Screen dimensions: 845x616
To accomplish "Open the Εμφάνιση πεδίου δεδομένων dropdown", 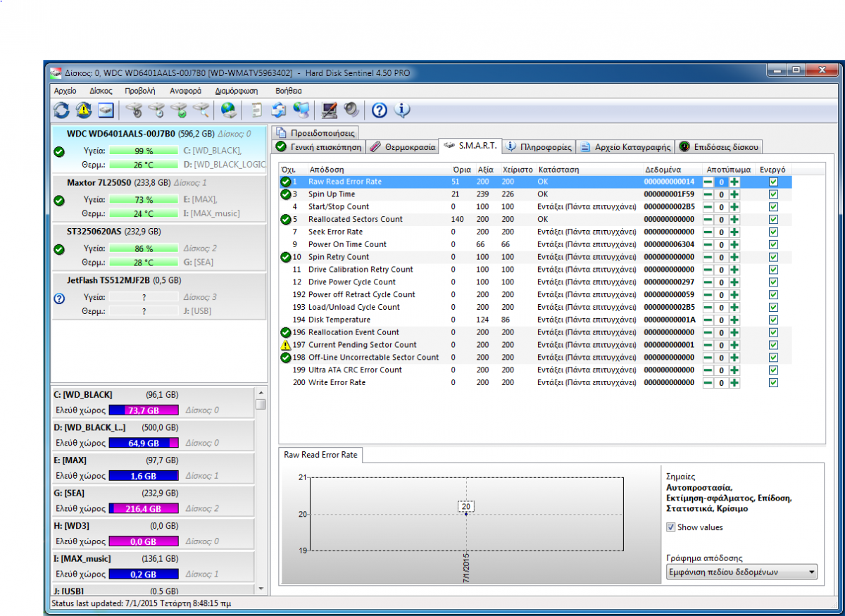I will (741, 572).
